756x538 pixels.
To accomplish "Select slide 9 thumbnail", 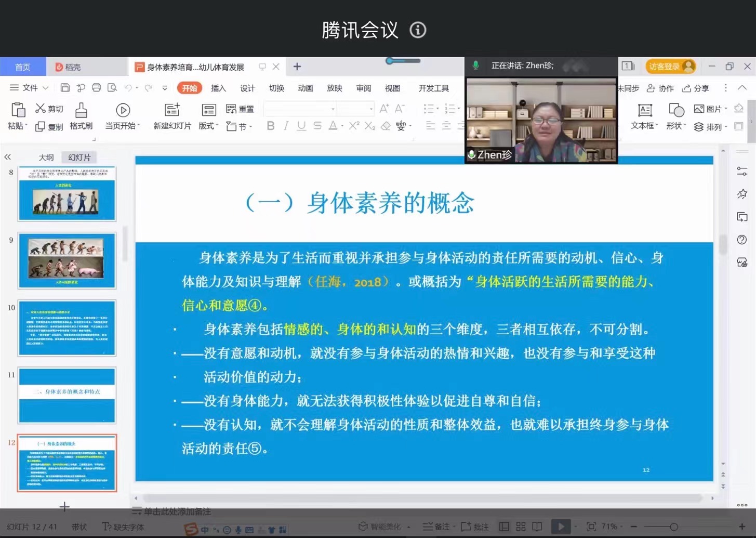I will pos(67,260).
